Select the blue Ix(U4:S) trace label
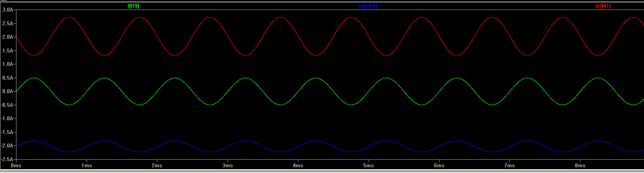Viewport: 644px width, 173px height. 369,6
